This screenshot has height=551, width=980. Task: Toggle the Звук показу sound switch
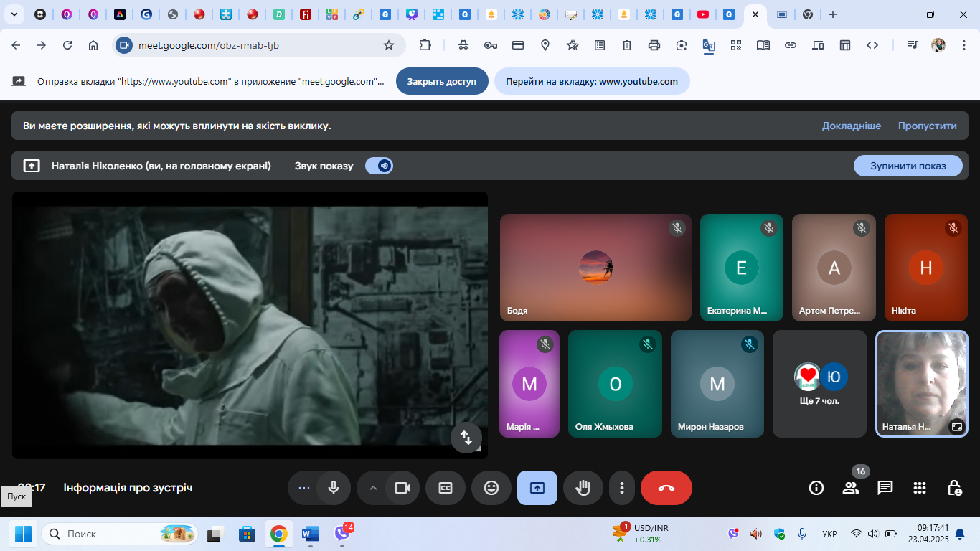(x=379, y=166)
